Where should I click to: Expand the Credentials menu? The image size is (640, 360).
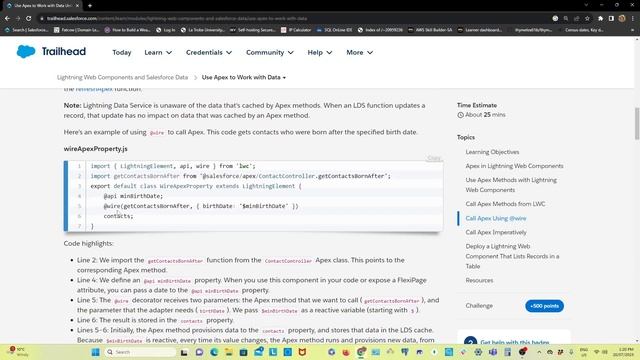tap(209, 52)
